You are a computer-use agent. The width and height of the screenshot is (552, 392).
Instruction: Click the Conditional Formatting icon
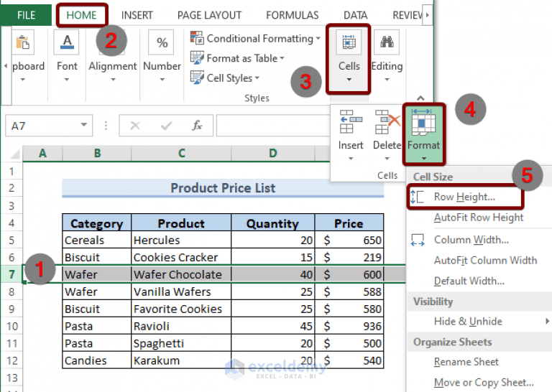click(x=197, y=38)
